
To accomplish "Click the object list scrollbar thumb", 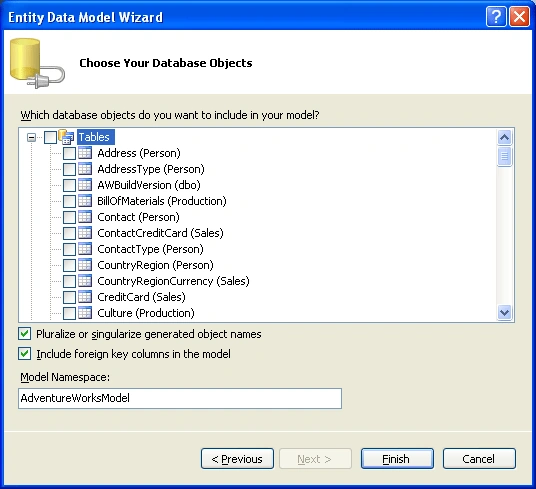I will pyautogui.click(x=505, y=157).
